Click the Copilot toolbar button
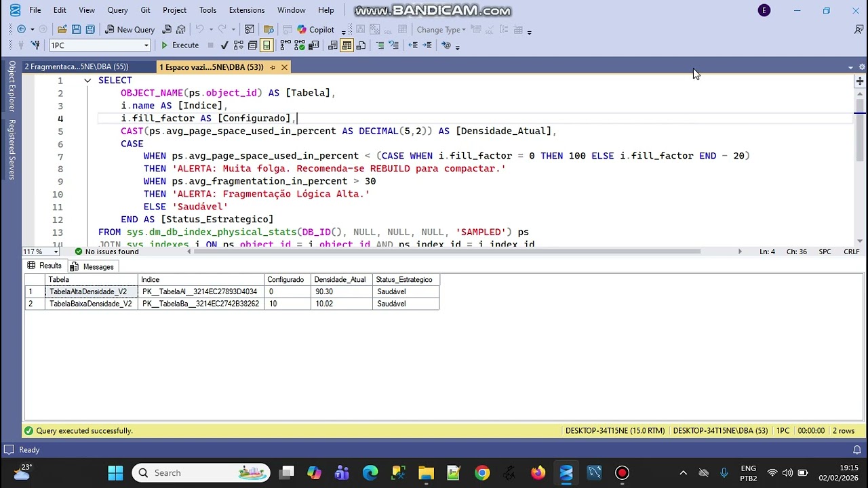Image resolution: width=868 pixels, height=488 pixels. click(x=315, y=30)
